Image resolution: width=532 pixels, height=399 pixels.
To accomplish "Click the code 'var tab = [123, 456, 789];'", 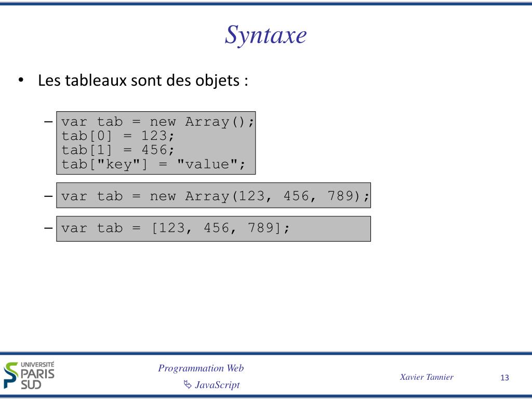I will tap(176, 228).
